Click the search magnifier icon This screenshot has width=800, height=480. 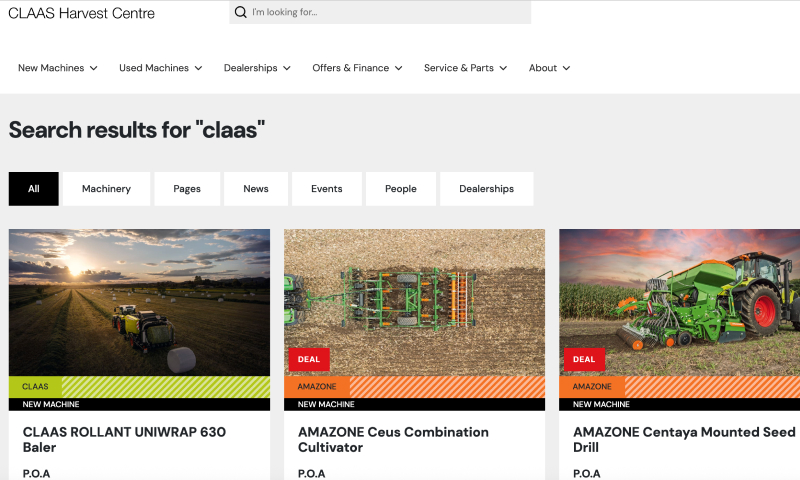(x=240, y=13)
